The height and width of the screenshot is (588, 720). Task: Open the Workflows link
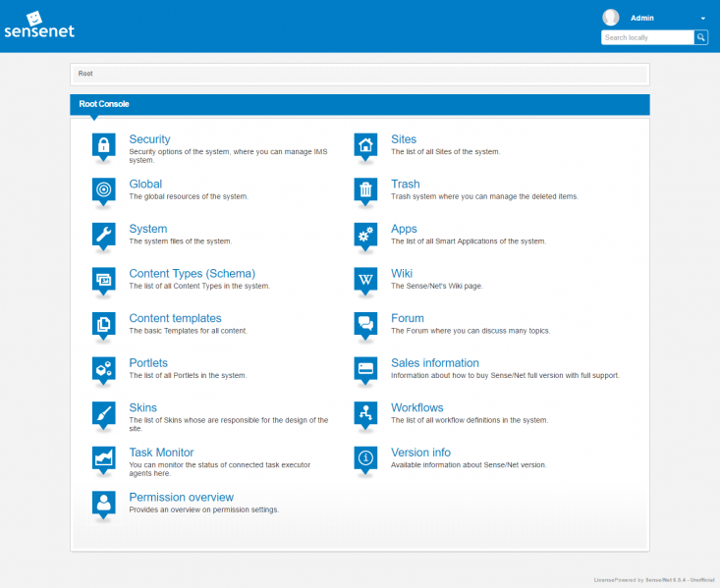coord(416,407)
